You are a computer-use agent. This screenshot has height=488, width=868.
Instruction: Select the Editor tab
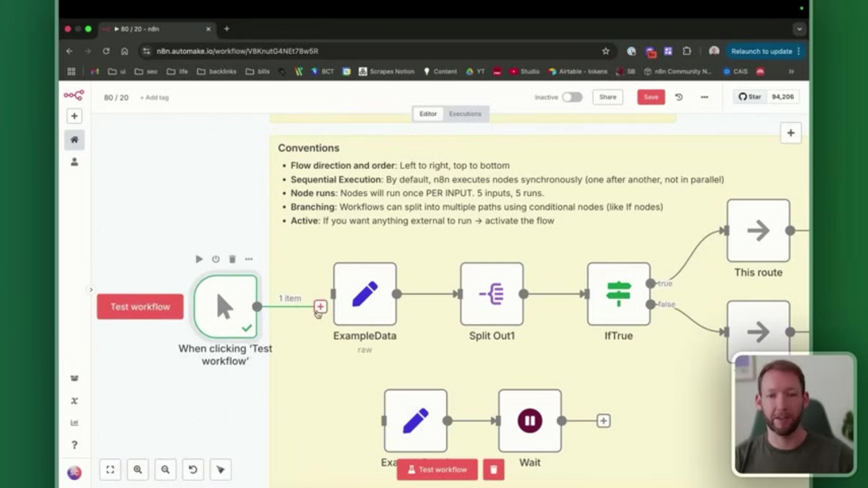pyautogui.click(x=428, y=114)
